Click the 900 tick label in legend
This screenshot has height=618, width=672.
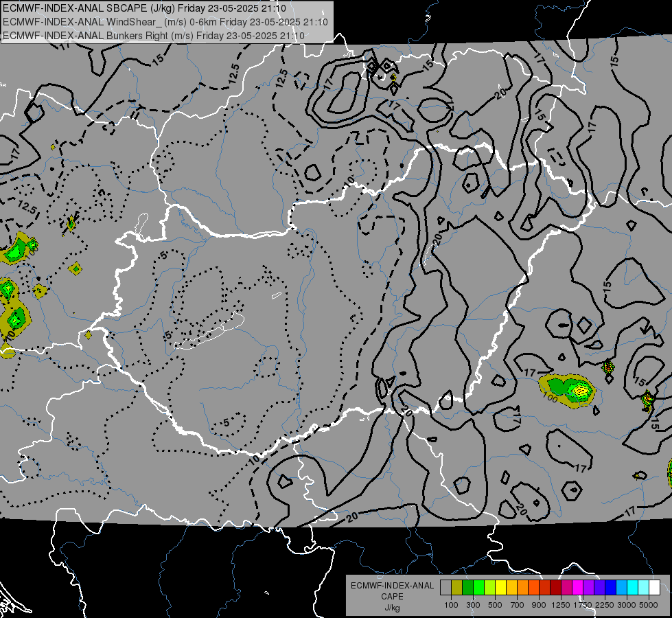(x=539, y=605)
